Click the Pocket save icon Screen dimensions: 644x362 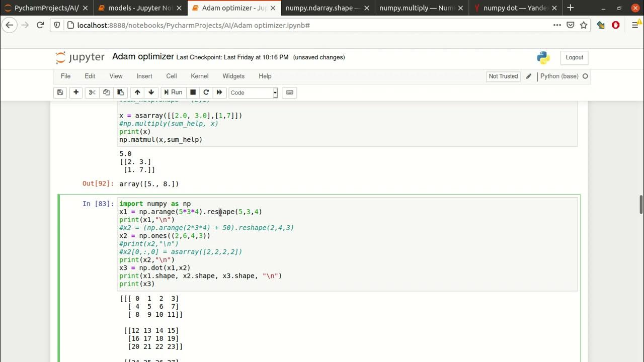coord(571,25)
